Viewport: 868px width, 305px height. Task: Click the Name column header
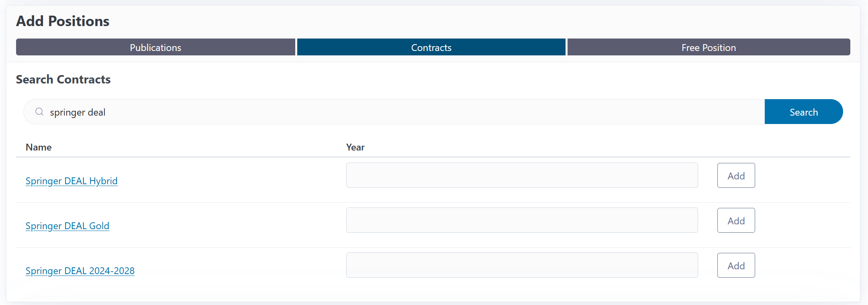coord(39,147)
